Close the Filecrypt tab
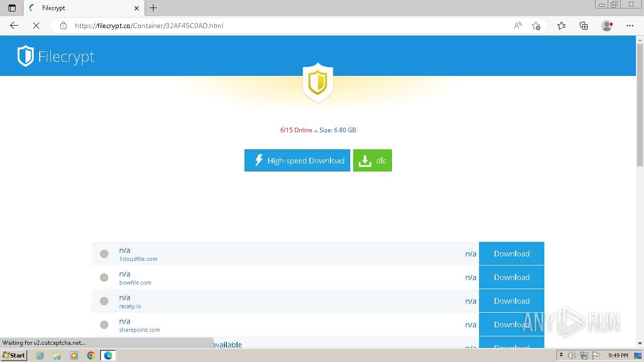The height and width of the screenshot is (362, 644). tap(136, 8)
